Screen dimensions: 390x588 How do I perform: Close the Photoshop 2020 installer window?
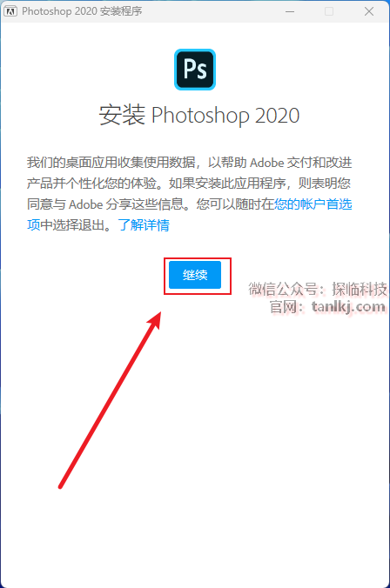369,11
